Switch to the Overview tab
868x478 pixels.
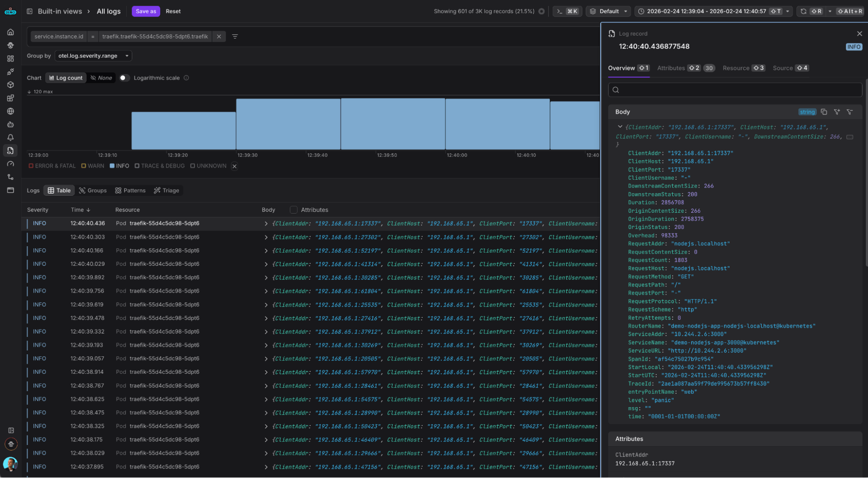pos(628,68)
